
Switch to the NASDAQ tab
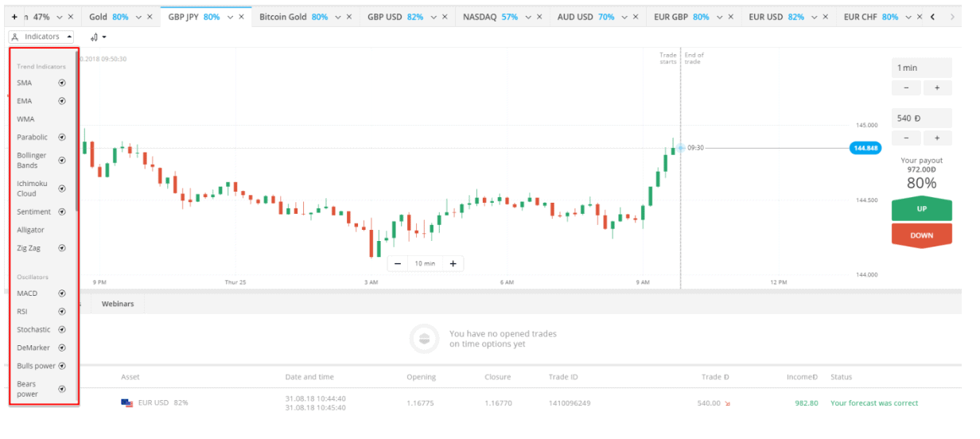[x=491, y=17]
